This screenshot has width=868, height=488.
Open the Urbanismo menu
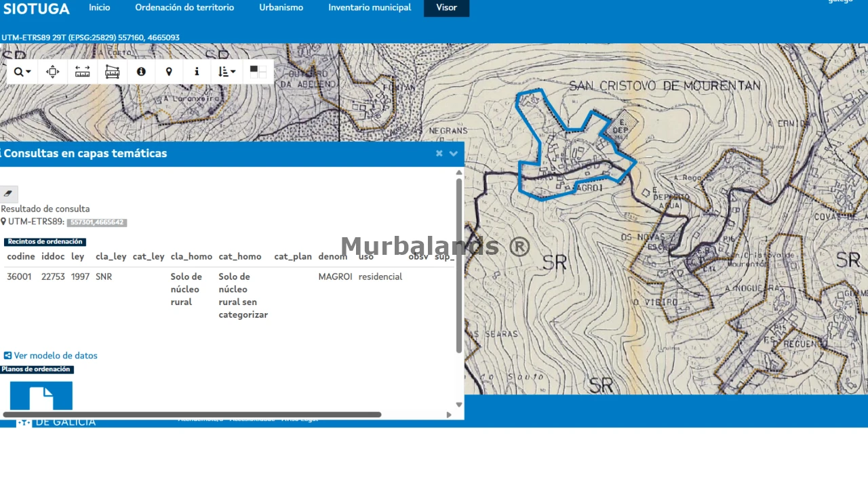(281, 7)
